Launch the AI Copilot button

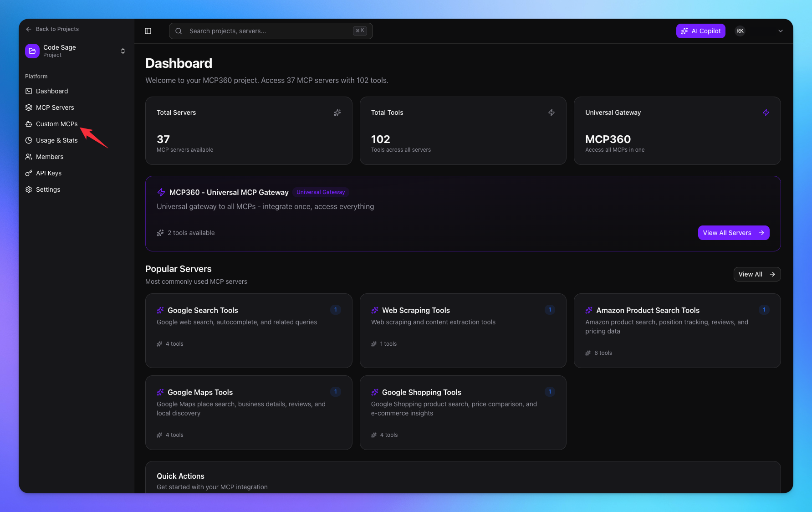pyautogui.click(x=700, y=31)
